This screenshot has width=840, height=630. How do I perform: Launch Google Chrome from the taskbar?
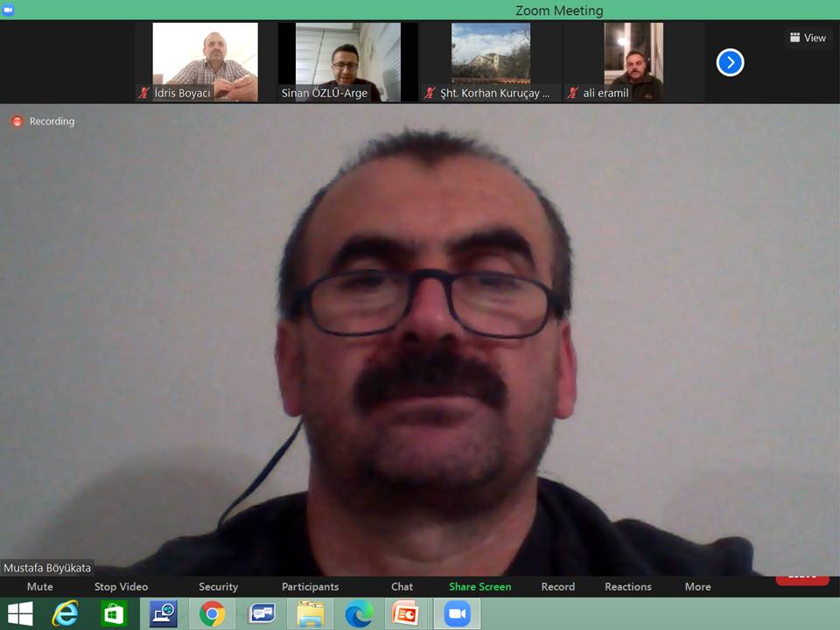click(212, 613)
